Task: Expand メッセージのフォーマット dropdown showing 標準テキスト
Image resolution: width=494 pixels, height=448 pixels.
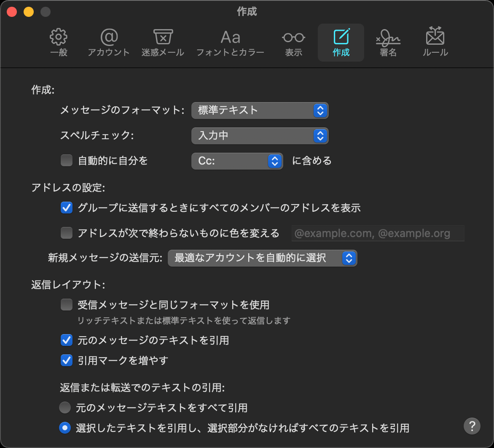Action: 260,111
